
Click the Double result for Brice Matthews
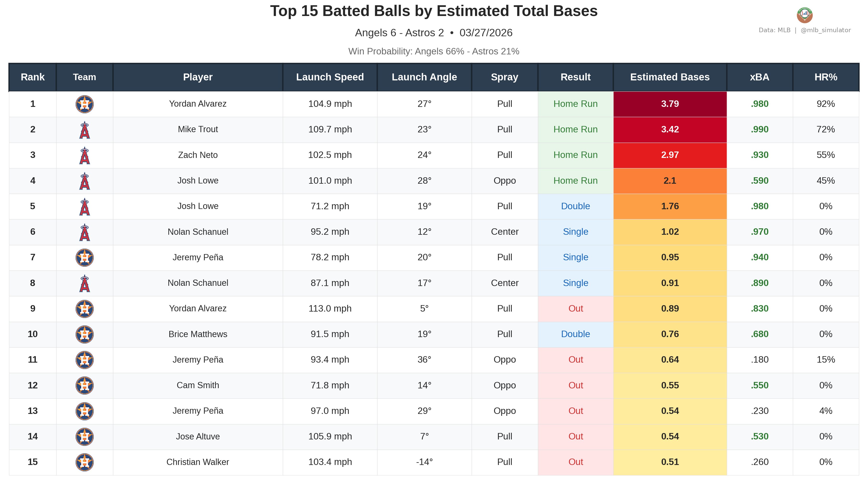click(575, 334)
